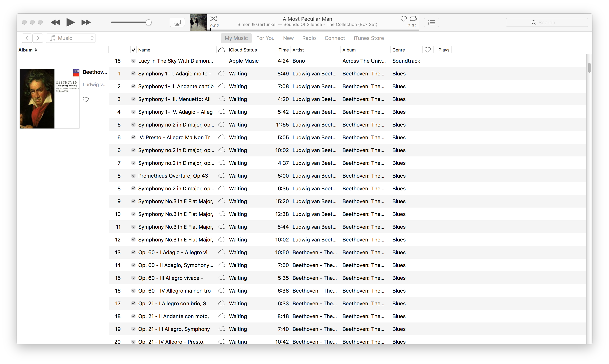Open the Album view sort dropdown
The width and height of the screenshot is (609, 364).
pos(28,50)
